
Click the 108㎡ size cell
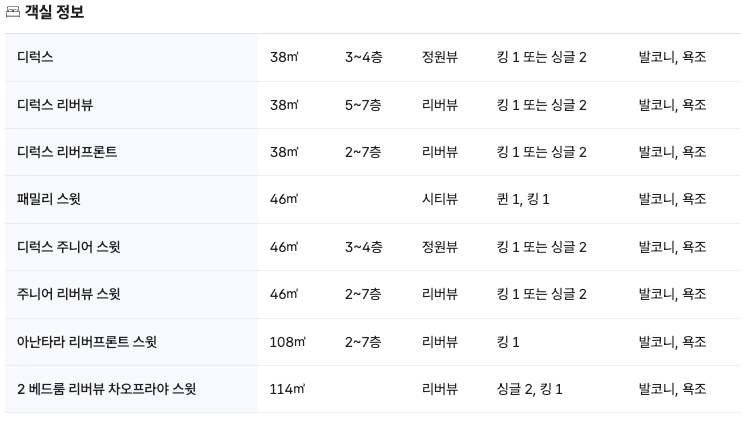click(x=287, y=342)
